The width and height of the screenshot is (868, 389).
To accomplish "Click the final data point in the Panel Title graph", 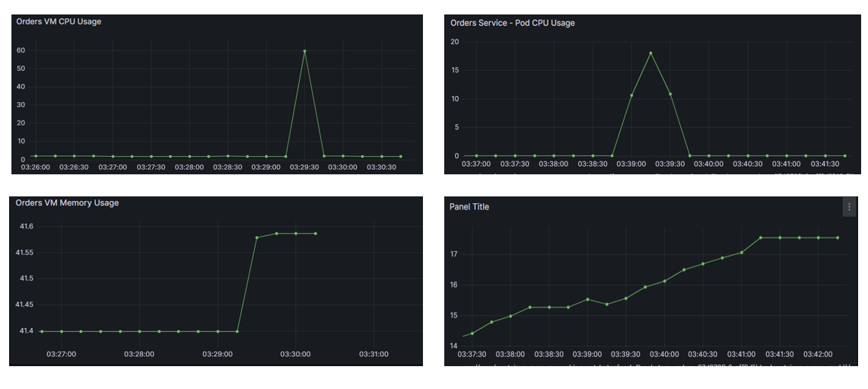I will click(x=838, y=238).
